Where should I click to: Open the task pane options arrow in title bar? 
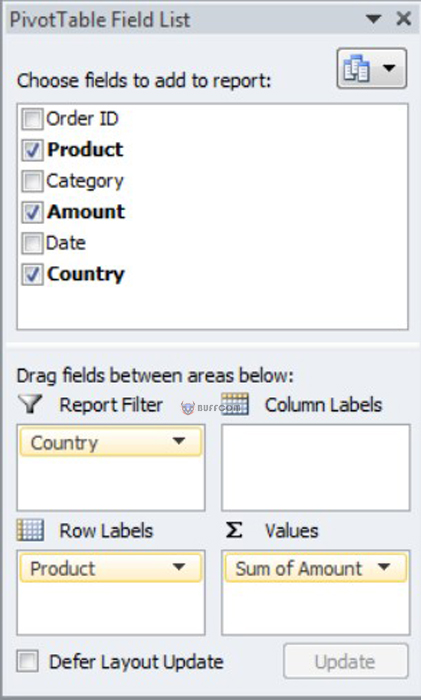click(373, 19)
